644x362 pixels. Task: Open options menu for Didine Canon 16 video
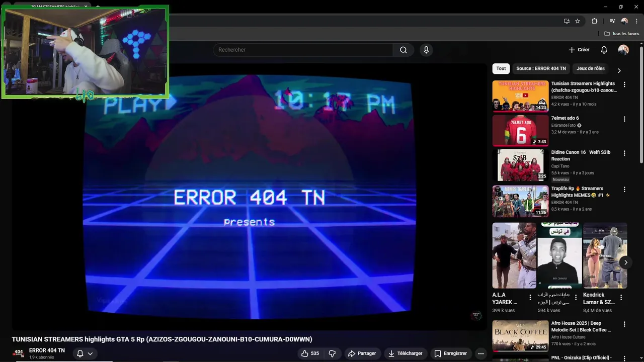pos(624,153)
